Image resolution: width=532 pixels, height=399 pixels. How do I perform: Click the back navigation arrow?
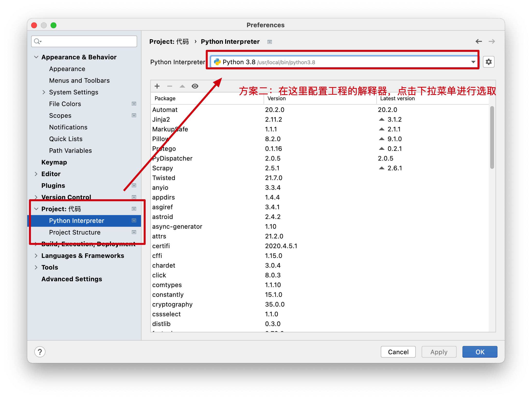(x=479, y=41)
